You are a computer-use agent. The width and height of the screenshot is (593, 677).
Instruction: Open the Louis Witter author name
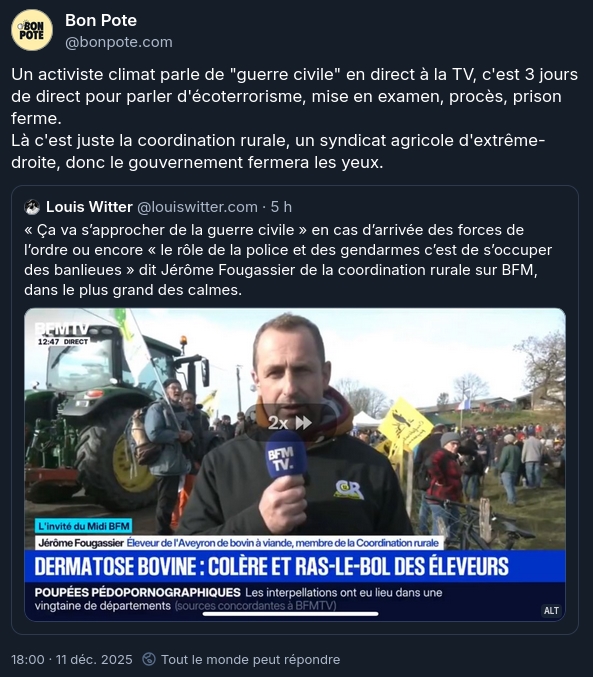click(x=89, y=207)
